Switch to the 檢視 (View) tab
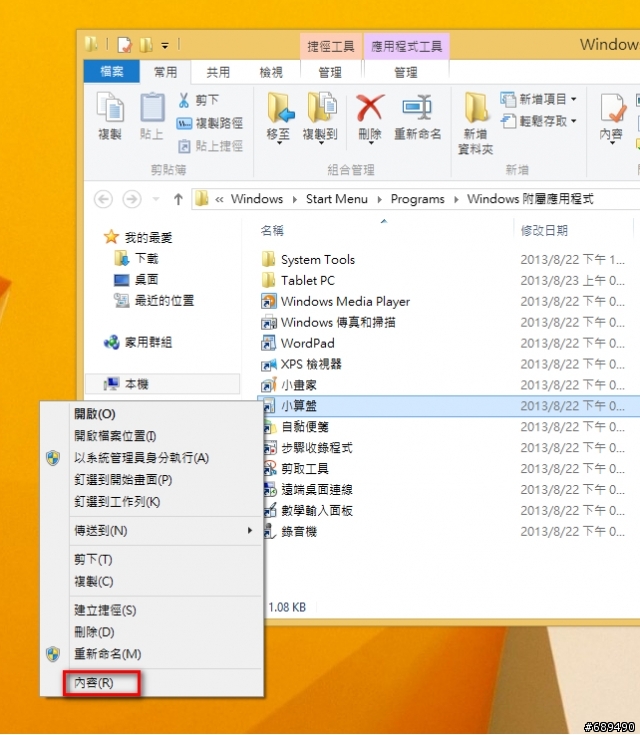This screenshot has height=735, width=640. pyautogui.click(x=271, y=72)
